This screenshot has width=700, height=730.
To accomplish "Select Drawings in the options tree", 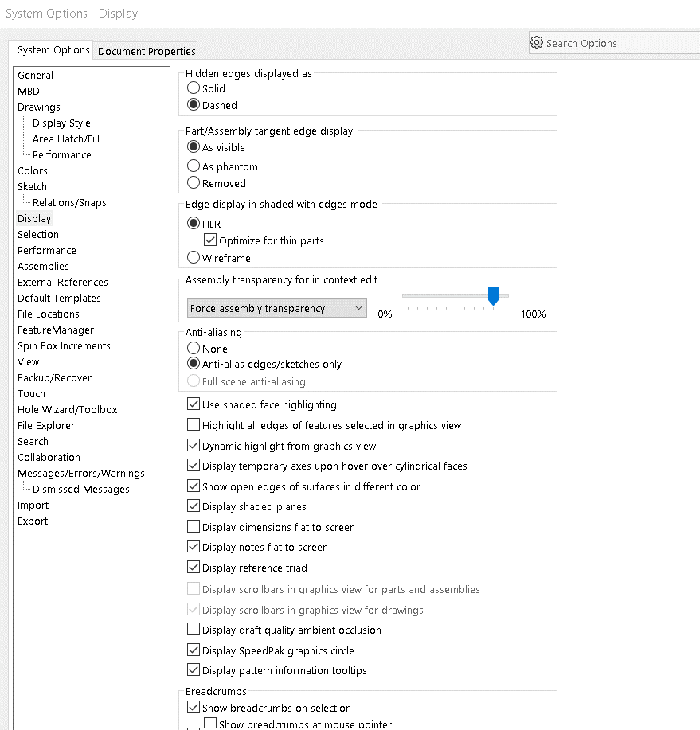I will click(39, 107).
